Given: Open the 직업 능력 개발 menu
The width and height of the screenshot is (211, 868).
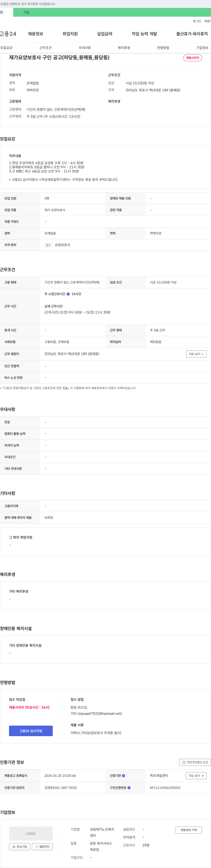Looking at the screenshot, I should point(144,34).
